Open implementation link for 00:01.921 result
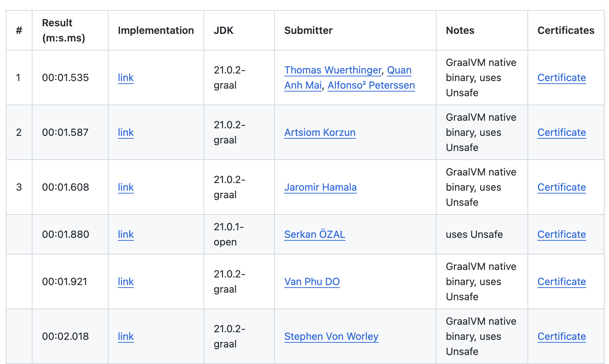Image resolution: width=609 pixels, height=364 pixels. point(126,281)
